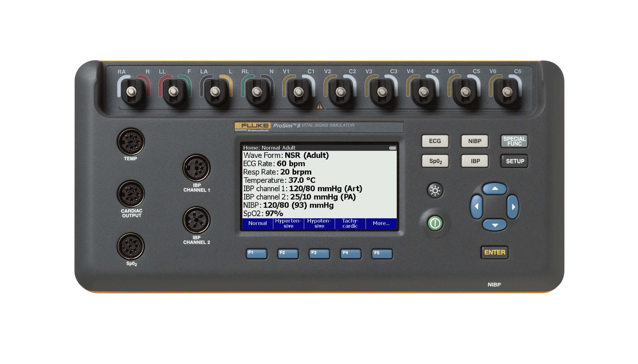Click the V6/C6 ECG lead post
This screenshot has width=638, height=364.
point(507,92)
